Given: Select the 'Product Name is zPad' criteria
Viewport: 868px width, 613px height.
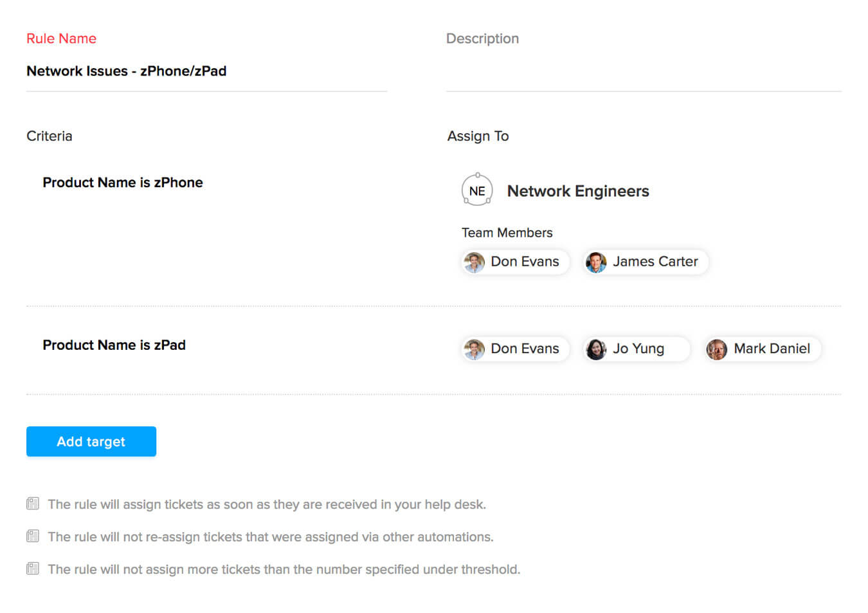Looking at the screenshot, I should 114,345.
